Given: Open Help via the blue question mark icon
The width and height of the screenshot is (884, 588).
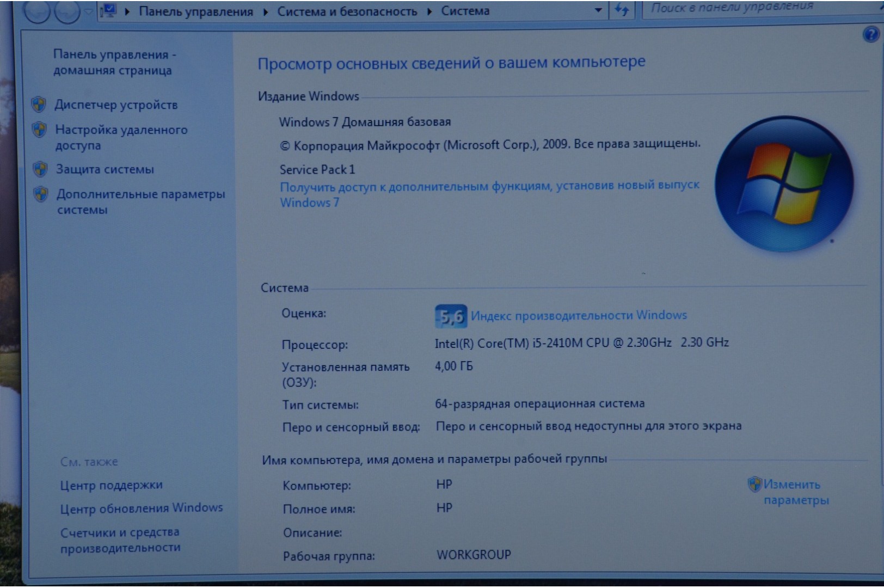Looking at the screenshot, I should pyautogui.click(x=871, y=35).
